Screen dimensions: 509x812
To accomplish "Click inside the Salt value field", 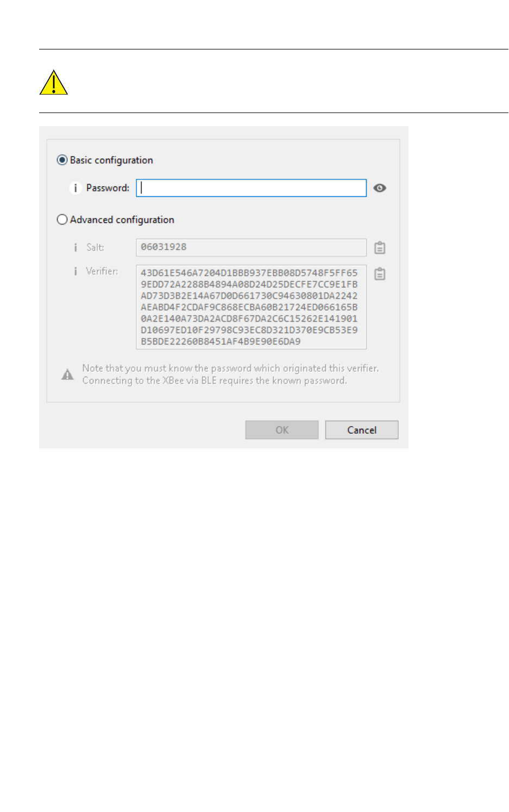I will [251, 247].
